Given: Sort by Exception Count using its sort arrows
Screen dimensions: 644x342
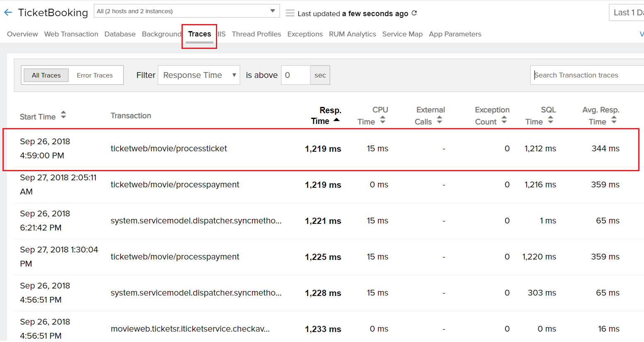Looking at the screenshot, I should point(504,120).
